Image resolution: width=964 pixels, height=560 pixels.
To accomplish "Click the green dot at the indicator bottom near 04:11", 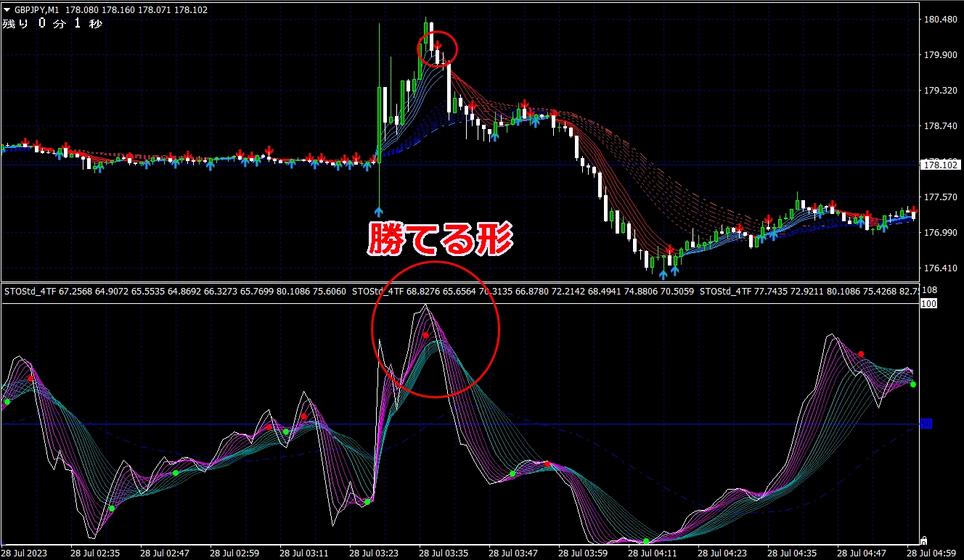I will click(x=646, y=541).
